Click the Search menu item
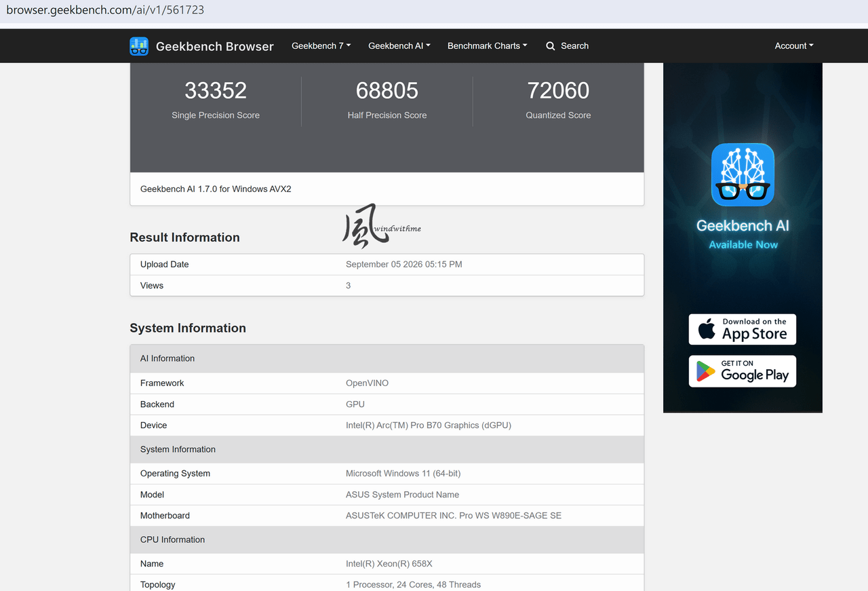Screen dimensions: 868x591 [568, 46]
